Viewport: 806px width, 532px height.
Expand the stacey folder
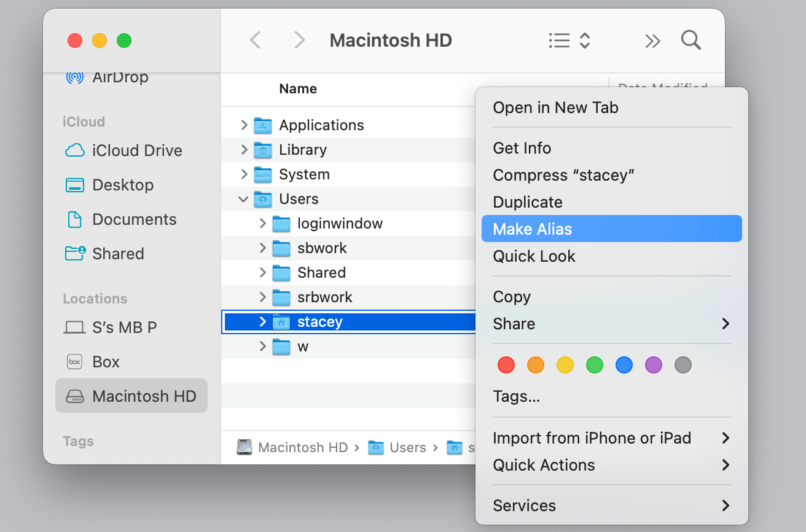[262, 322]
